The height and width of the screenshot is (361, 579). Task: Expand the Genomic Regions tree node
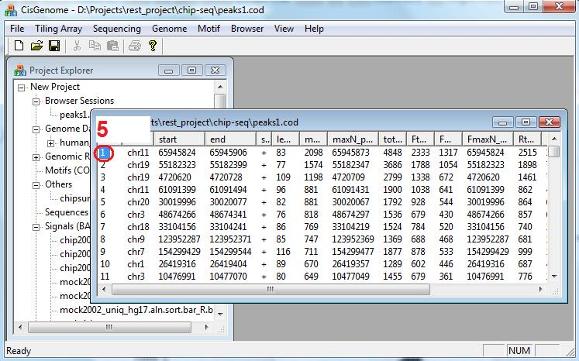(36, 157)
